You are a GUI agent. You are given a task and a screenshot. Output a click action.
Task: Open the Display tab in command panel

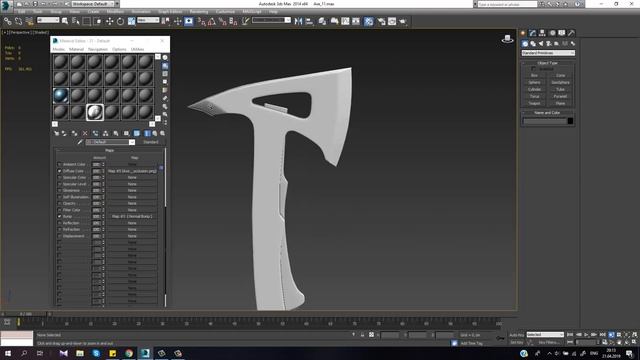tap(562, 33)
